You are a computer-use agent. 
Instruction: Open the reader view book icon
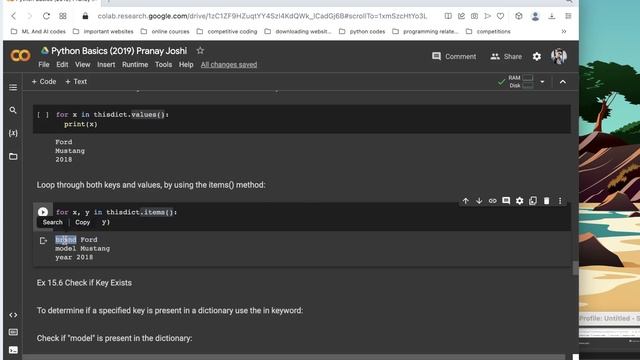point(448,16)
